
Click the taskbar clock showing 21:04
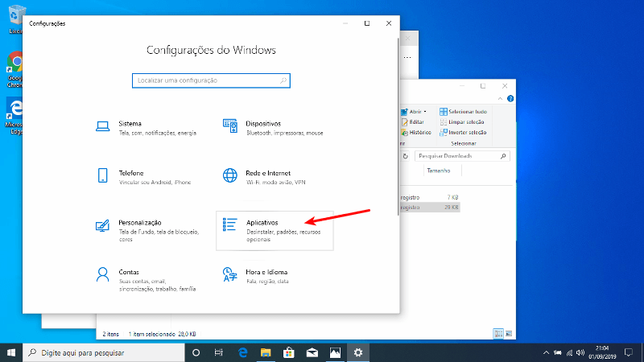point(602,352)
